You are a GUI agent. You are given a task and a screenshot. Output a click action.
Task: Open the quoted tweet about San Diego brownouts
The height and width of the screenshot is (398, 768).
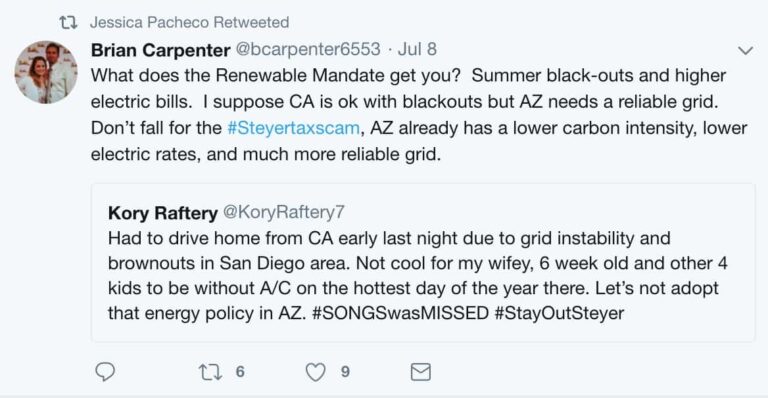pos(423,262)
